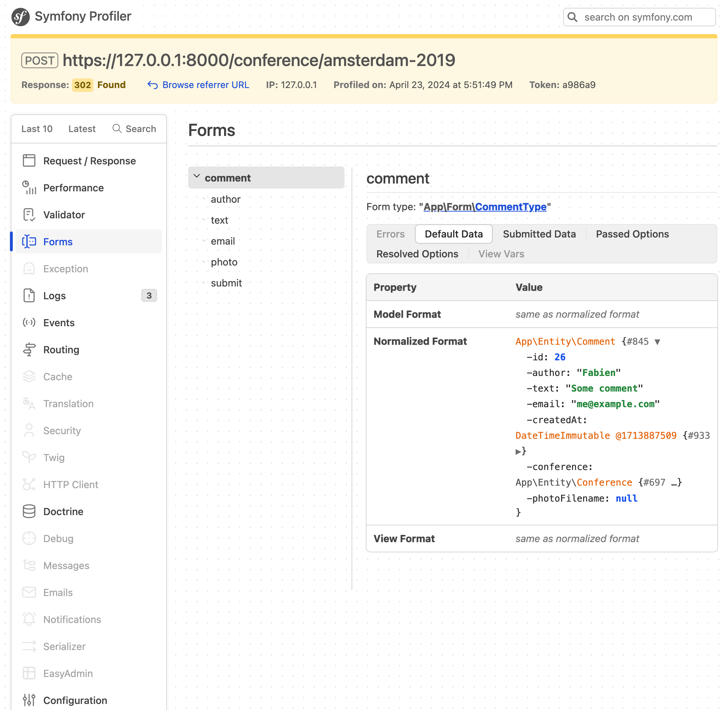
Task: Open Logs panel via its icon
Action: click(29, 296)
